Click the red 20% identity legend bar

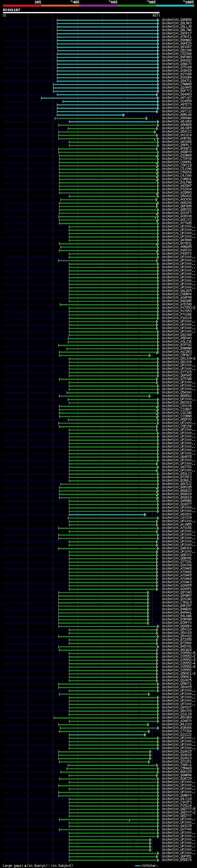[22, 6]
